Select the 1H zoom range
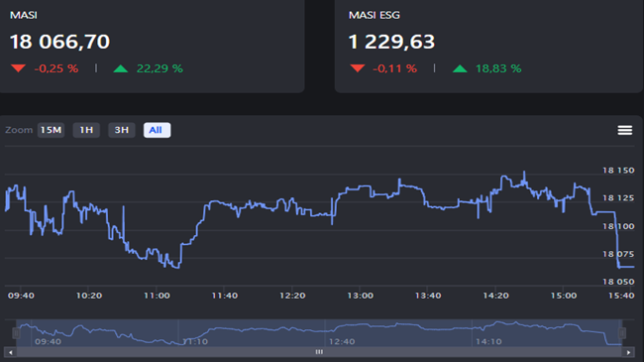 pyautogui.click(x=86, y=130)
